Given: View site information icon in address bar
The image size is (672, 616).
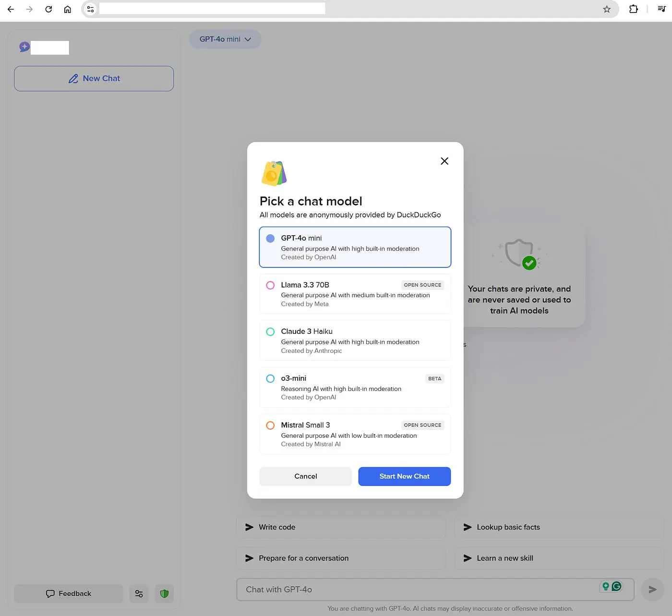Looking at the screenshot, I should point(90,9).
